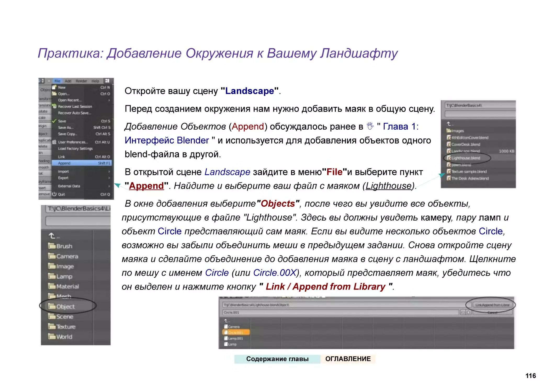Click the plus increment icon beside Circle.001 field
This screenshot has height=392, width=555.
click(x=468, y=312)
